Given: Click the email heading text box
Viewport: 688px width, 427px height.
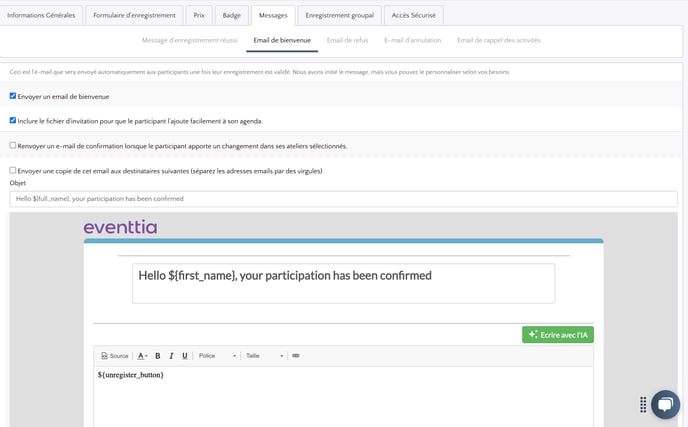Looking at the screenshot, I should (344, 283).
